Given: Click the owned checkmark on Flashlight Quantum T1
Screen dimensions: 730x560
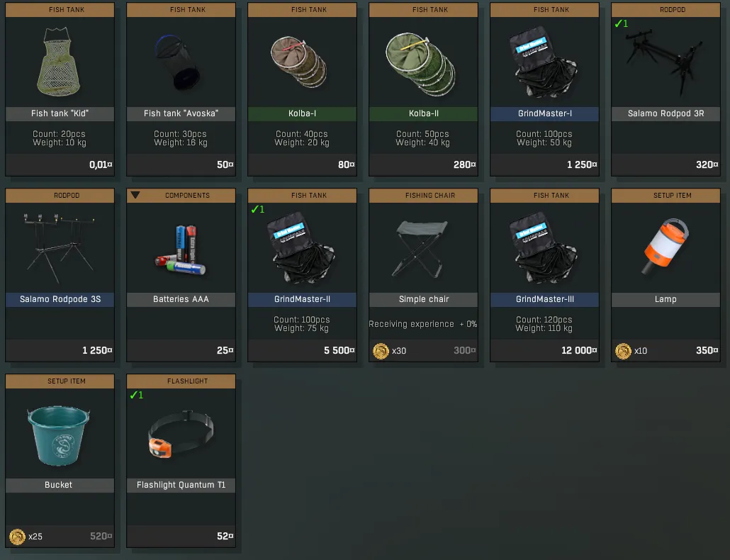Looking at the screenshot, I should (x=136, y=396).
